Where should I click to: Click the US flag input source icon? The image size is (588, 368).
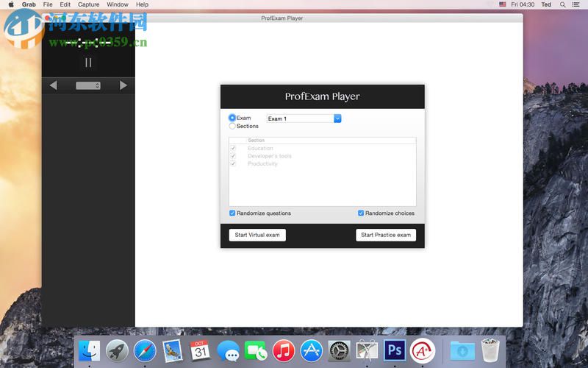pyautogui.click(x=503, y=4)
